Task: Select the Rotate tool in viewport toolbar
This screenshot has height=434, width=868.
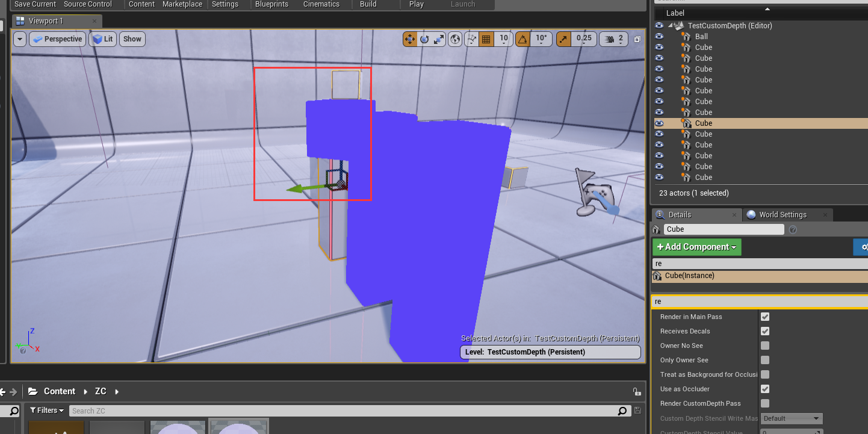Action: coord(425,39)
